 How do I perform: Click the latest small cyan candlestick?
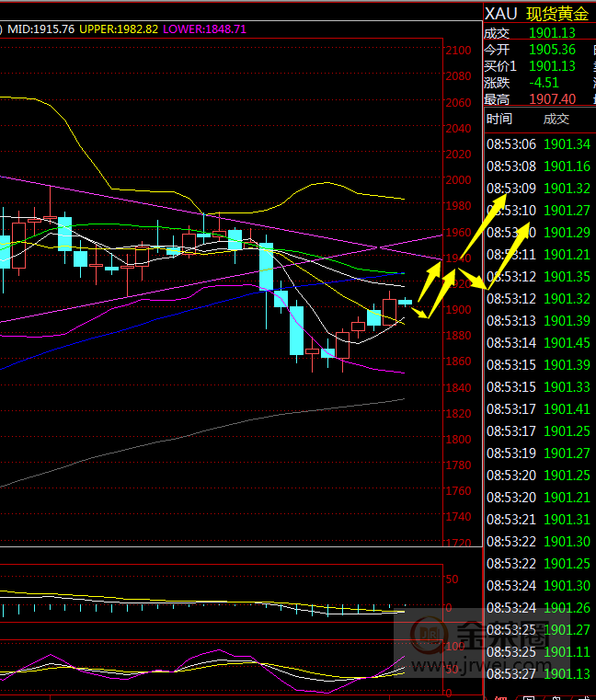point(405,303)
